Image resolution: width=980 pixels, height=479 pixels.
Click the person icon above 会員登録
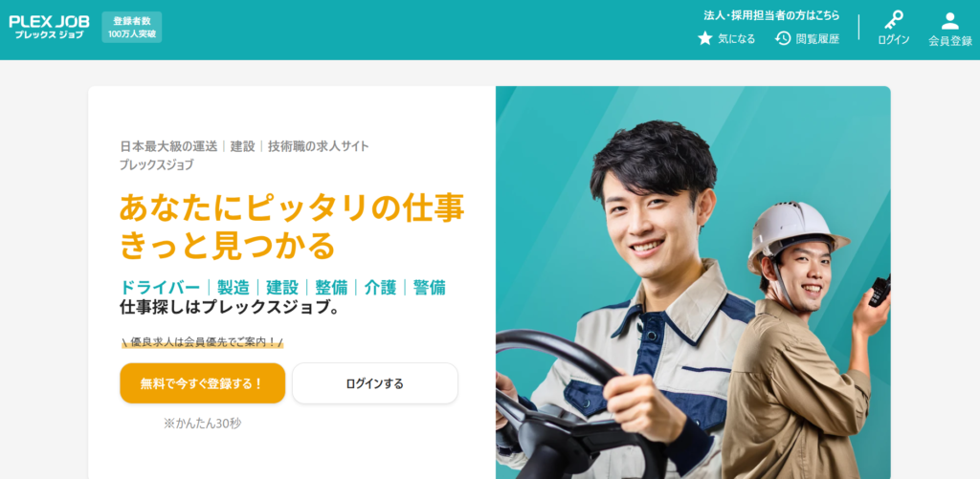point(950,21)
